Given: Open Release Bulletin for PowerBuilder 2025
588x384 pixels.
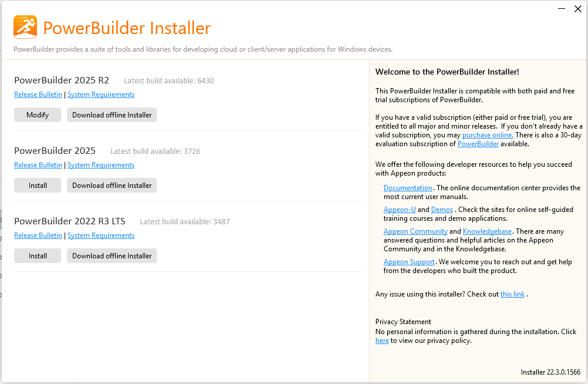Looking at the screenshot, I should point(38,165).
